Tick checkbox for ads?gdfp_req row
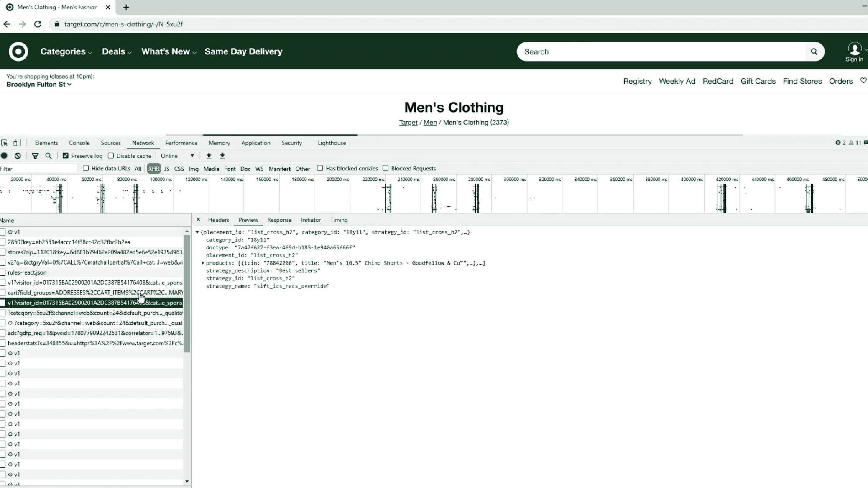Viewport: 868px width, 488px height. [3, 333]
